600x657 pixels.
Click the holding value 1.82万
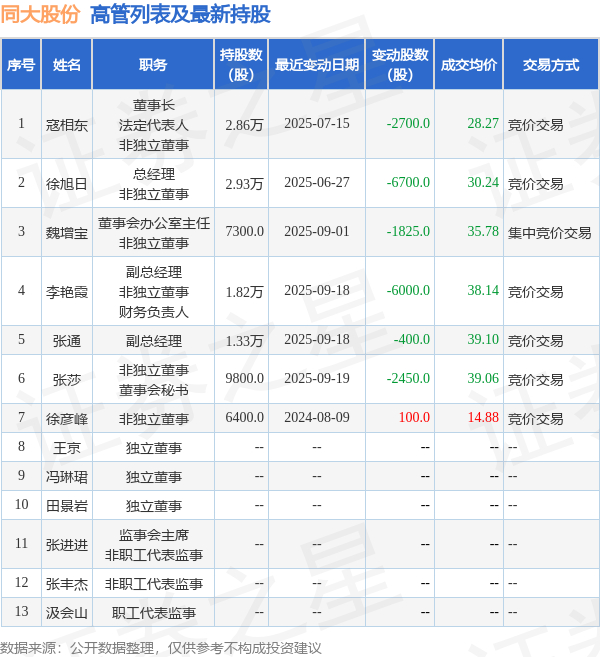coord(244,291)
